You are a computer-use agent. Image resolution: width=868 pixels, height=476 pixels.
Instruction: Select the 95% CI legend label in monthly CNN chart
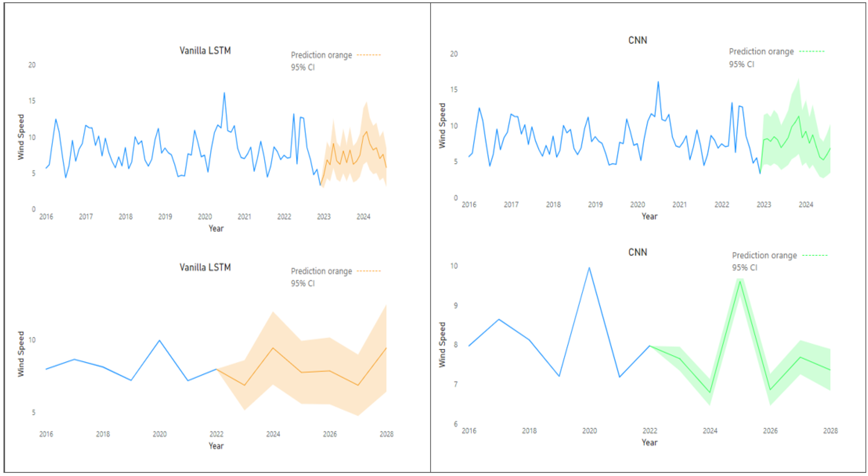click(741, 64)
